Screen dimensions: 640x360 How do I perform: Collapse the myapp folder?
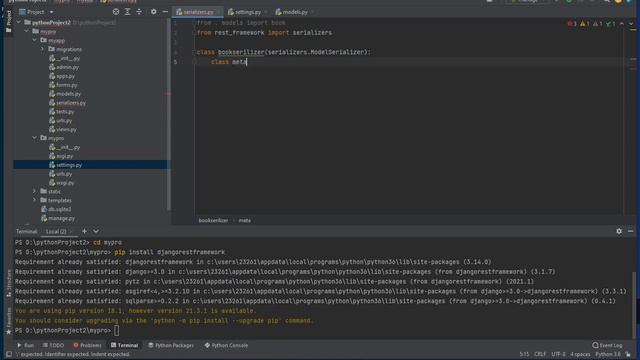point(35,40)
